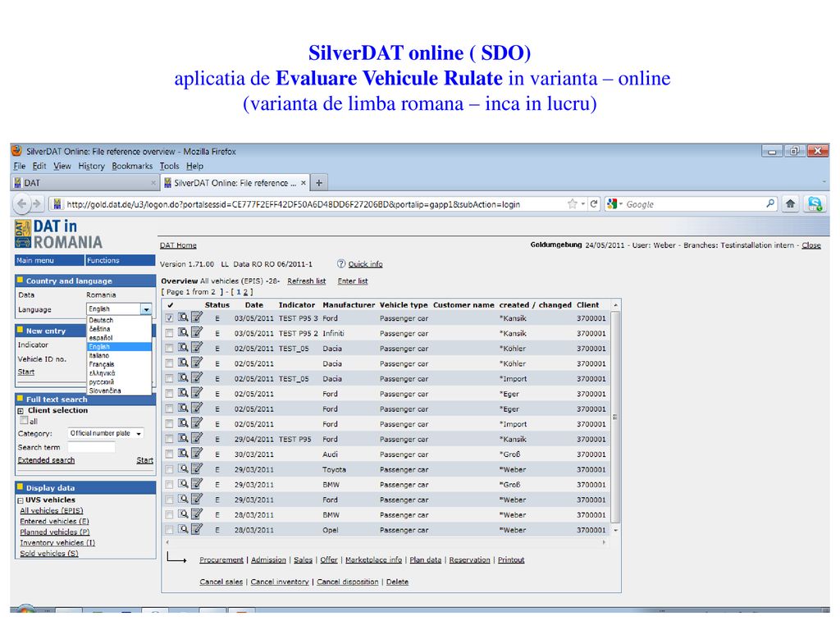
Task: Click the Google search input box
Action: click(694, 204)
